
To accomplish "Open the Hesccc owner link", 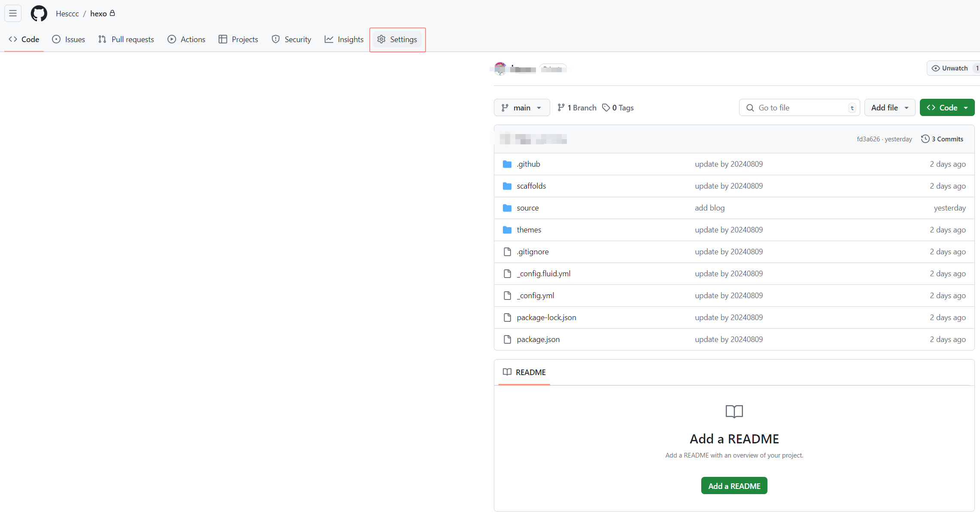I will (67, 14).
